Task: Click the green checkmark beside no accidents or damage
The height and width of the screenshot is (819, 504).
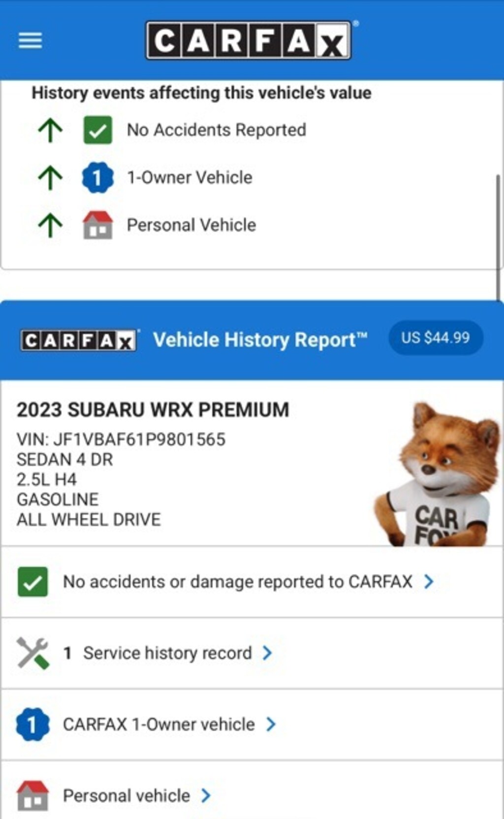Action: (32, 582)
